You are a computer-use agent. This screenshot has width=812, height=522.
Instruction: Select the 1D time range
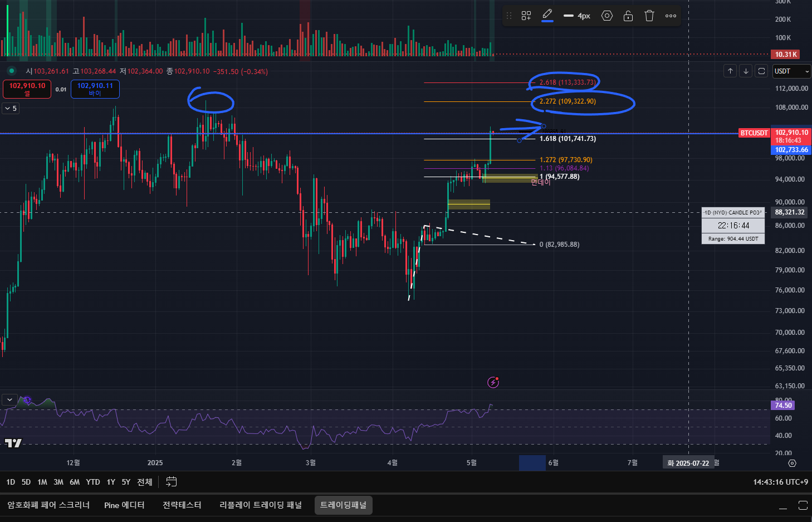tap(11, 482)
